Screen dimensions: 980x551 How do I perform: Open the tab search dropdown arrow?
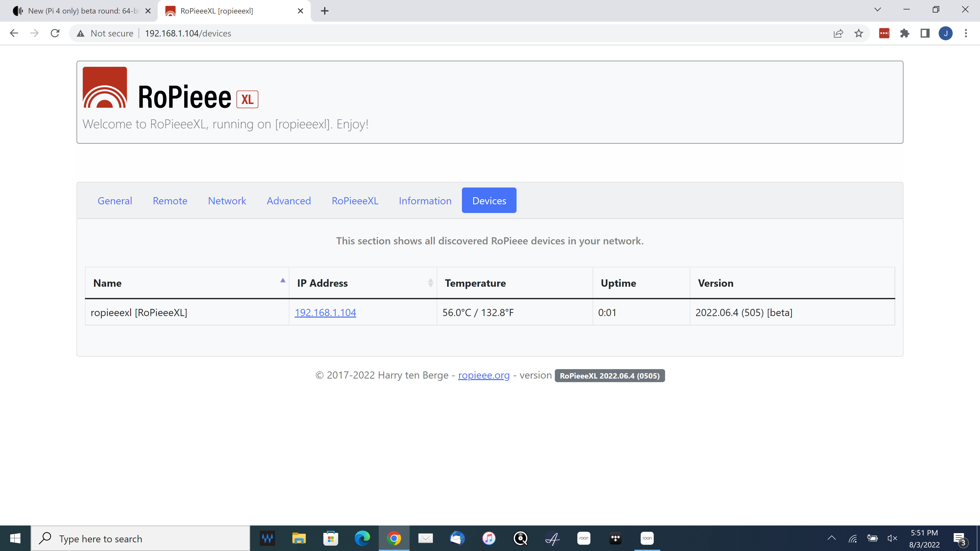point(878,9)
